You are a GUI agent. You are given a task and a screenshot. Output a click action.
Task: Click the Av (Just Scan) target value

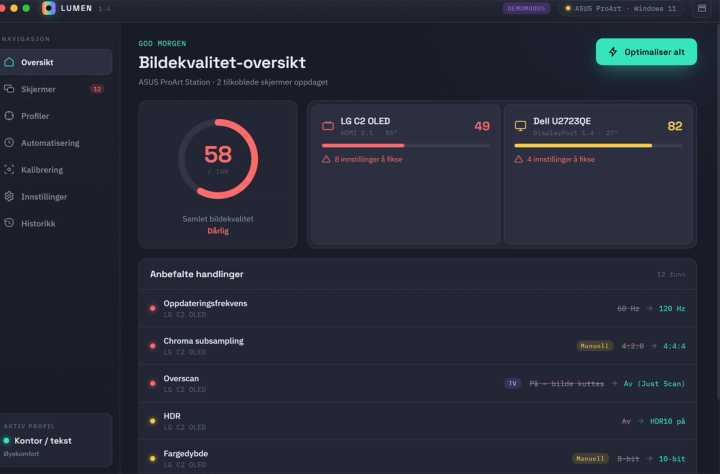[x=654, y=384]
